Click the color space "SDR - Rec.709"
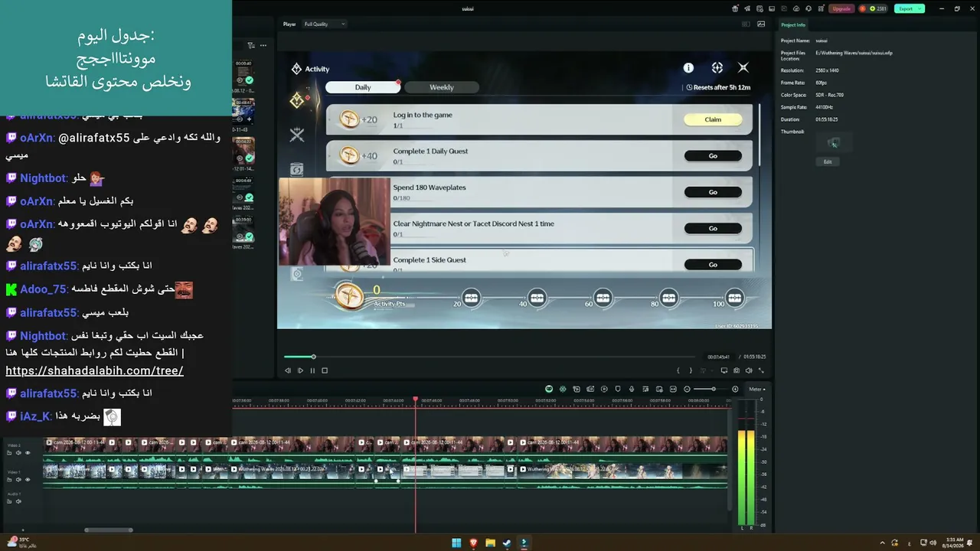This screenshot has height=551, width=980. tap(830, 95)
